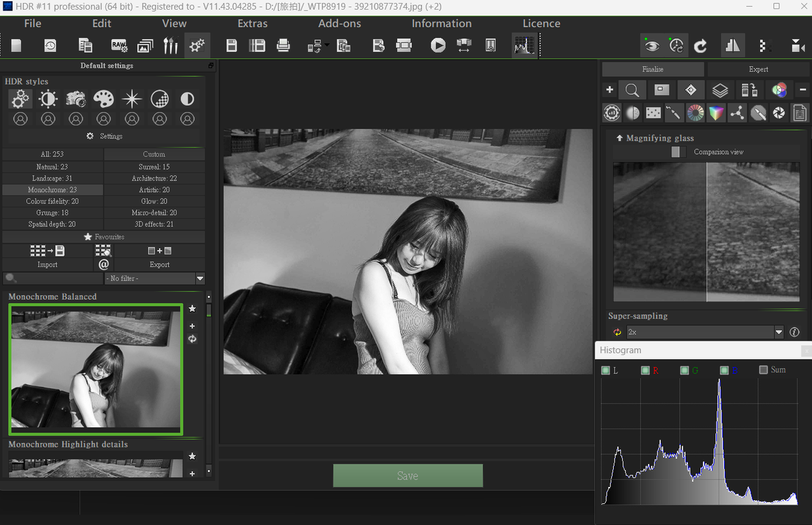Select the colour wheel tool icon
Image resolution: width=812 pixels, height=525 pixels.
695,113
